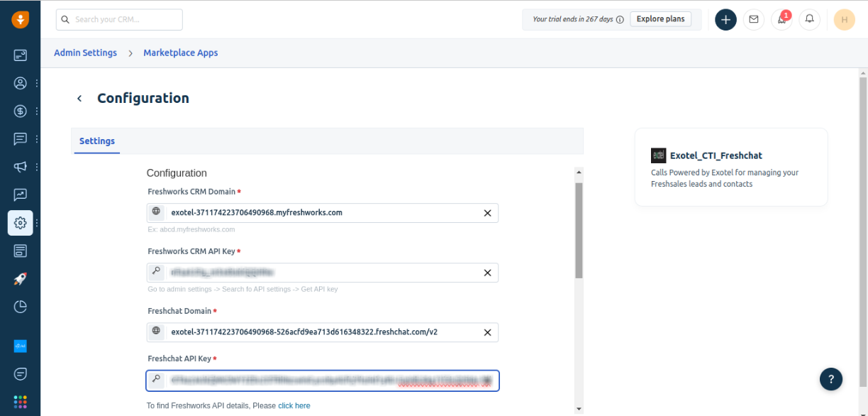Viewport: 868px width, 416px height.
Task: Expand options menu next to the Settings gear icon
Action: point(37,223)
